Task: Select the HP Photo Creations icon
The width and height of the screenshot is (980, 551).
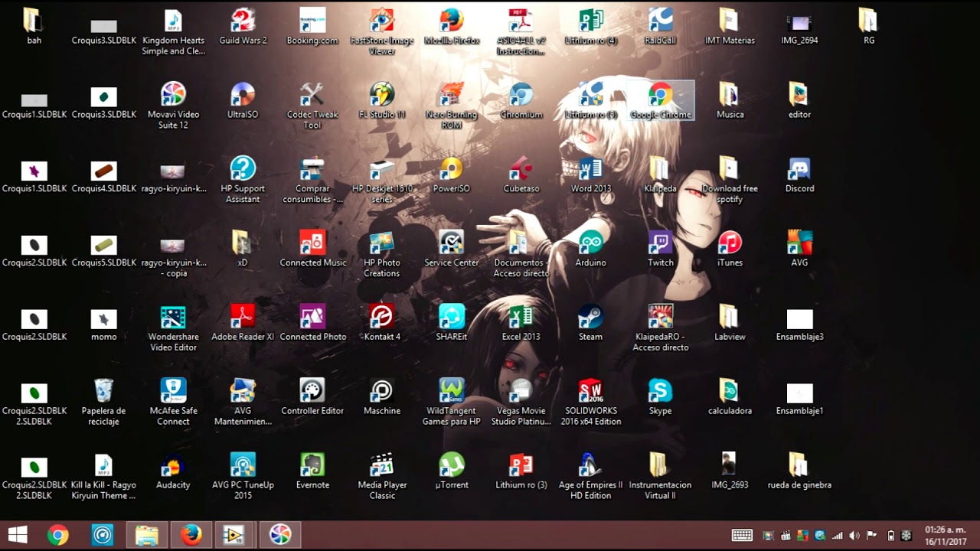Action: tap(382, 254)
